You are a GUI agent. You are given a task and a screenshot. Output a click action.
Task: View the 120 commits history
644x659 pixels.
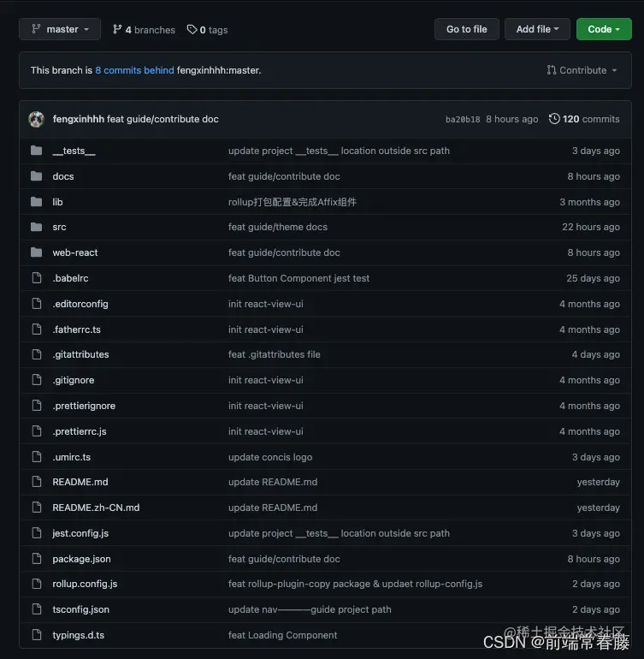click(x=584, y=119)
